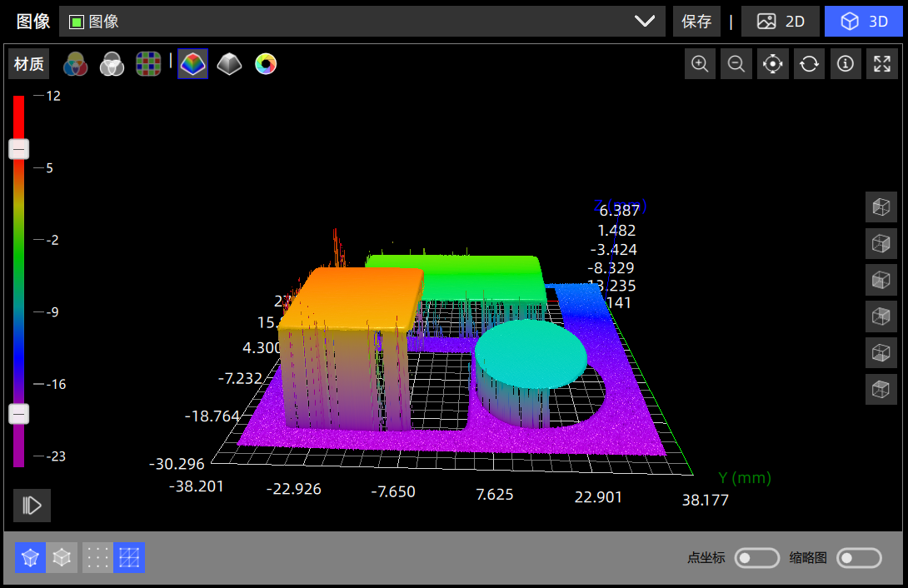This screenshot has height=588, width=908.
Task: Click the axis value 38.177
Action: [x=706, y=500]
